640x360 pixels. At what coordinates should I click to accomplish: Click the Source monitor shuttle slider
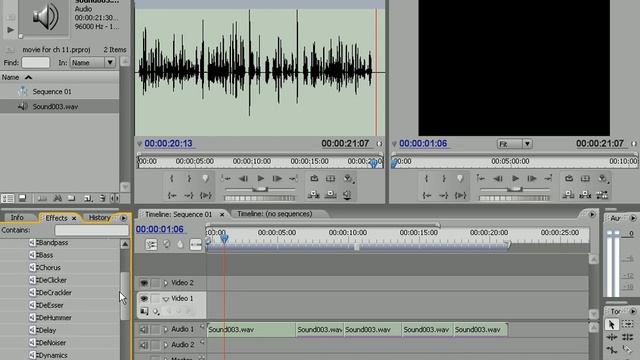click(x=260, y=189)
